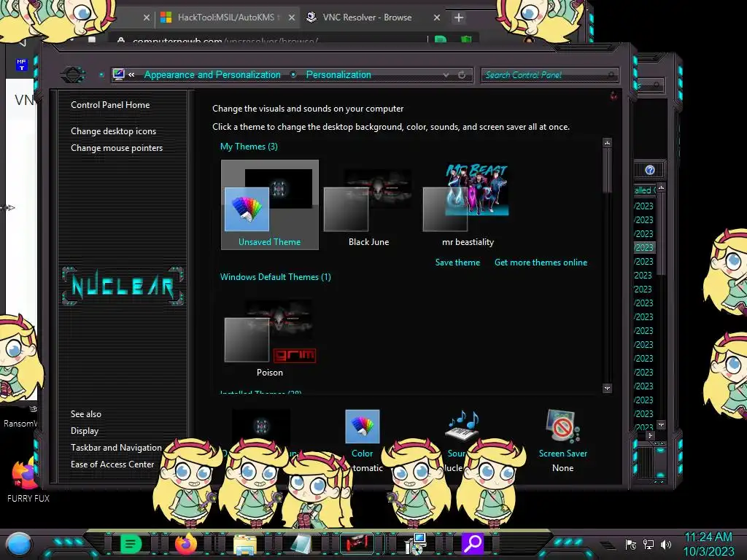Open the Start orb
This screenshot has width=747, height=560.
(x=20, y=544)
